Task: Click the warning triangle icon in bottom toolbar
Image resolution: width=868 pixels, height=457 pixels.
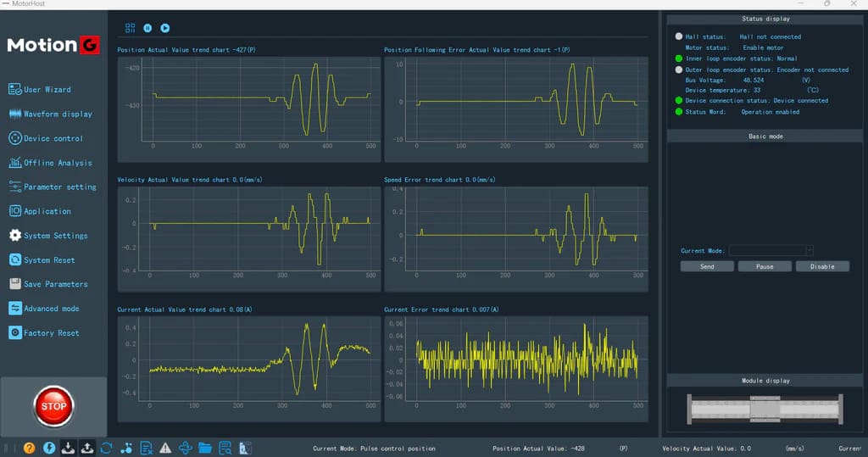Action: point(165,448)
